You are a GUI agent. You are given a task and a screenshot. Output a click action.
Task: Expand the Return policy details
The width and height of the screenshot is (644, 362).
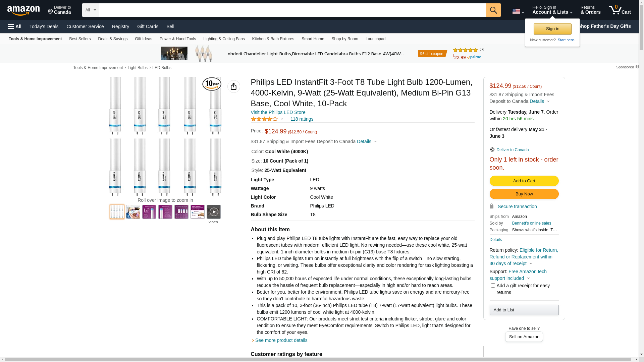pos(531,263)
